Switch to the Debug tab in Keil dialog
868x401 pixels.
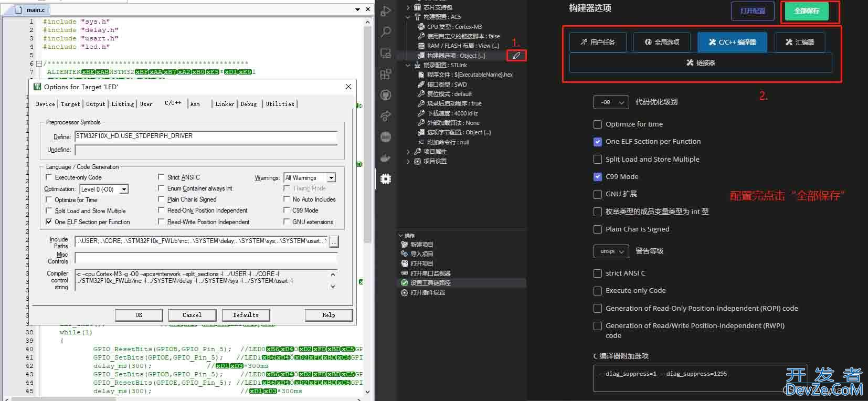pyautogui.click(x=249, y=104)
